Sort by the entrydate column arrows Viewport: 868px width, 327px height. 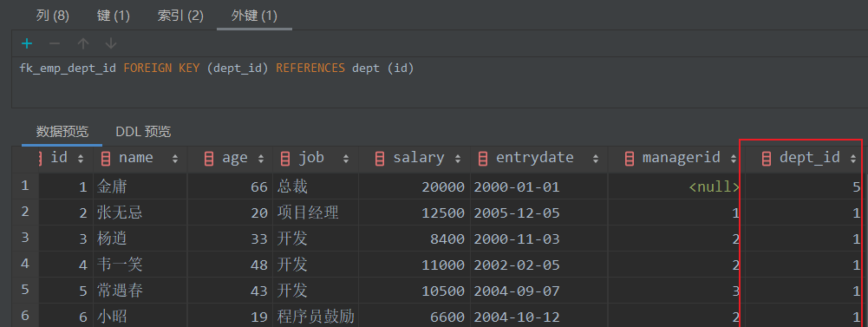[x=596, y=159]
